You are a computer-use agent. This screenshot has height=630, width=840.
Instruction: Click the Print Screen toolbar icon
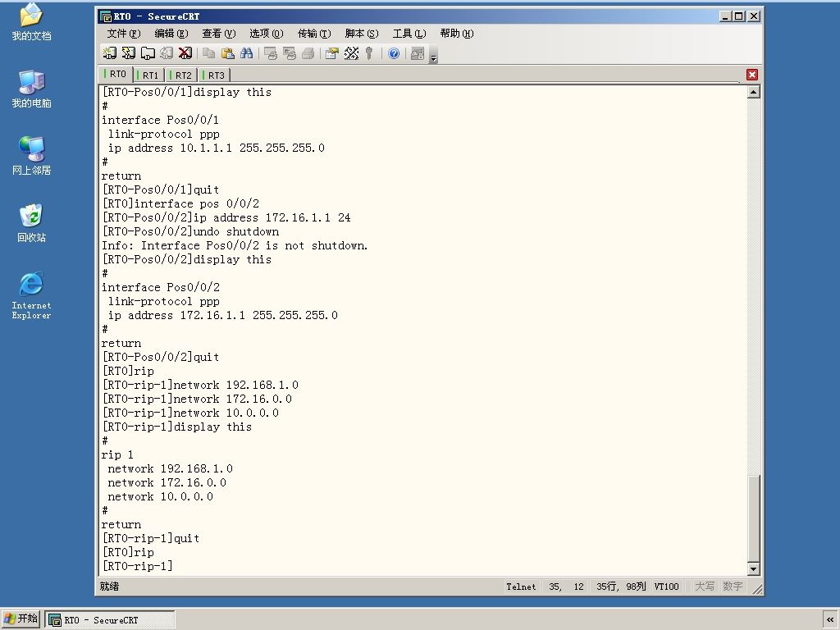(271, 53)
